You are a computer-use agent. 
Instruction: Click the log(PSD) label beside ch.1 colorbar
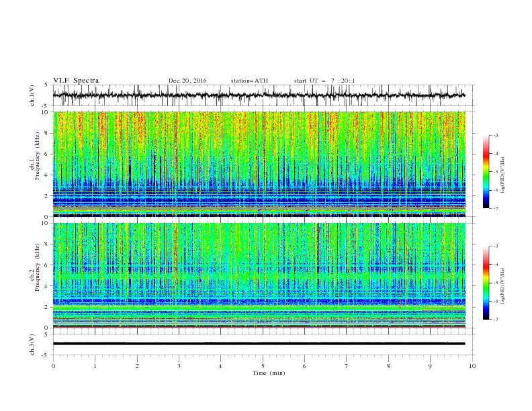(x=503, y=175)
